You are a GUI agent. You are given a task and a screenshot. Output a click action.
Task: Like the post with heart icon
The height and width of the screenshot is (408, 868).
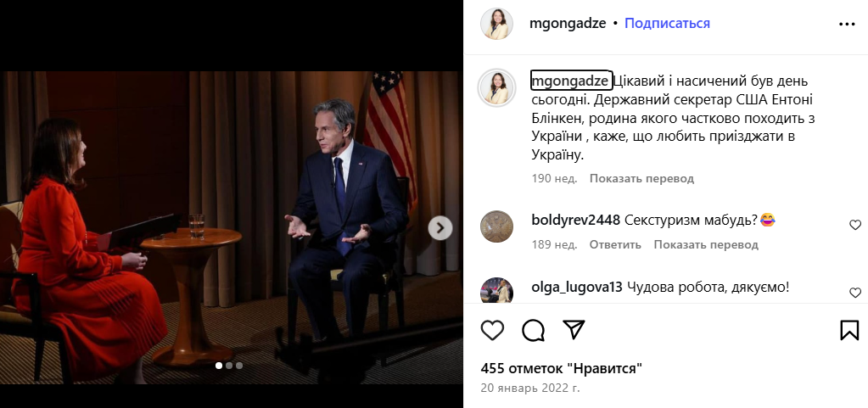click(x=492, y=330)
